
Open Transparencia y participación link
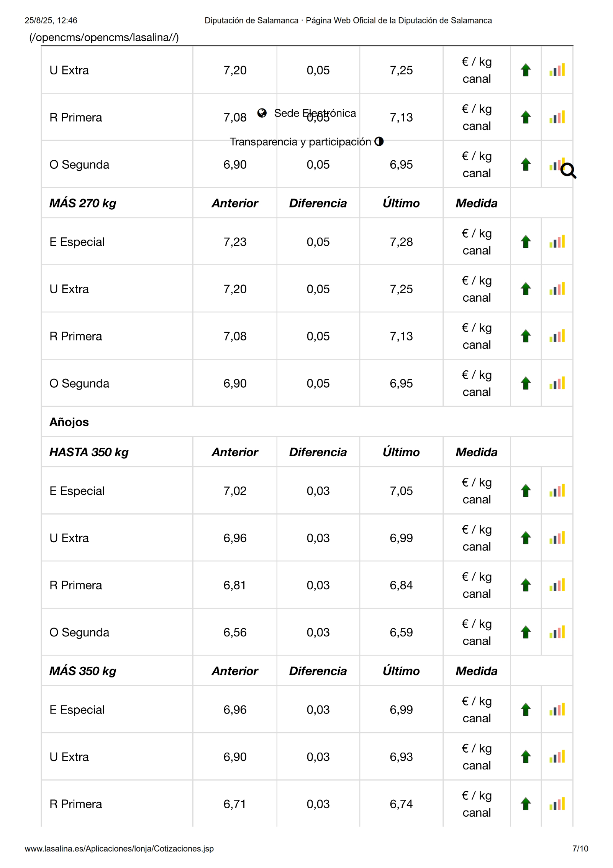click(300, 142)
